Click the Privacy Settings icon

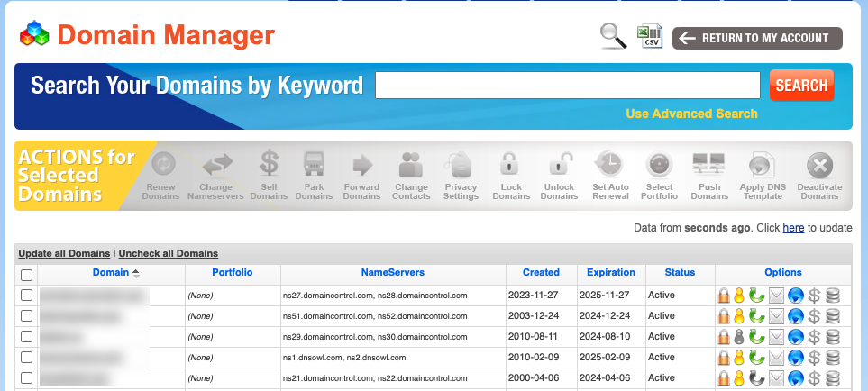pos(461,166)
